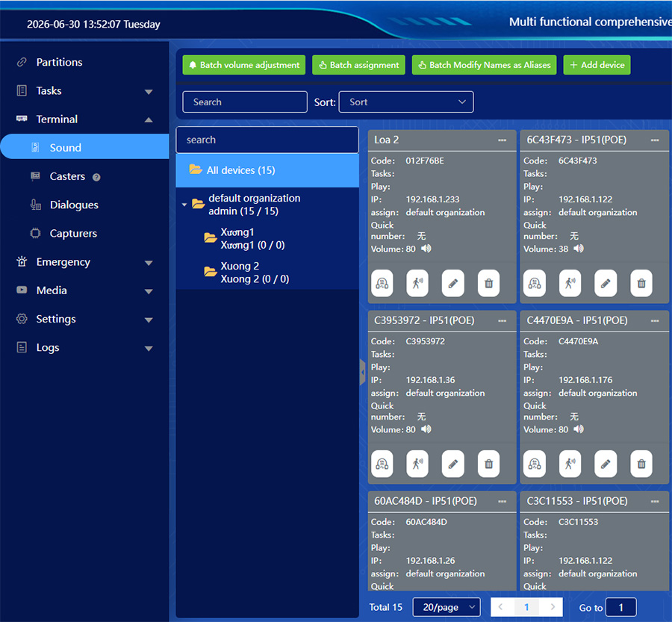Image resolution: width=672 pixels, height=622 pixels.
Task: Click Batch volume adjustment button
Action: click(244, 65)
